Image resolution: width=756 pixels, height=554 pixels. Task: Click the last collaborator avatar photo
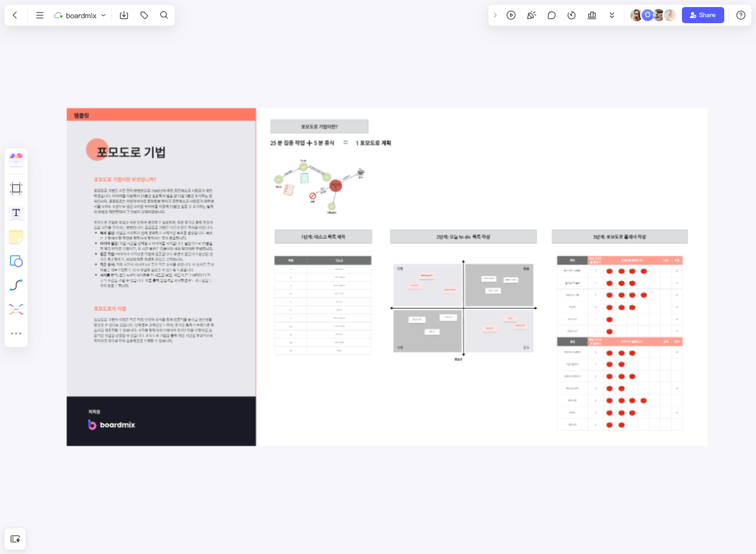click(x=670, y=15)
